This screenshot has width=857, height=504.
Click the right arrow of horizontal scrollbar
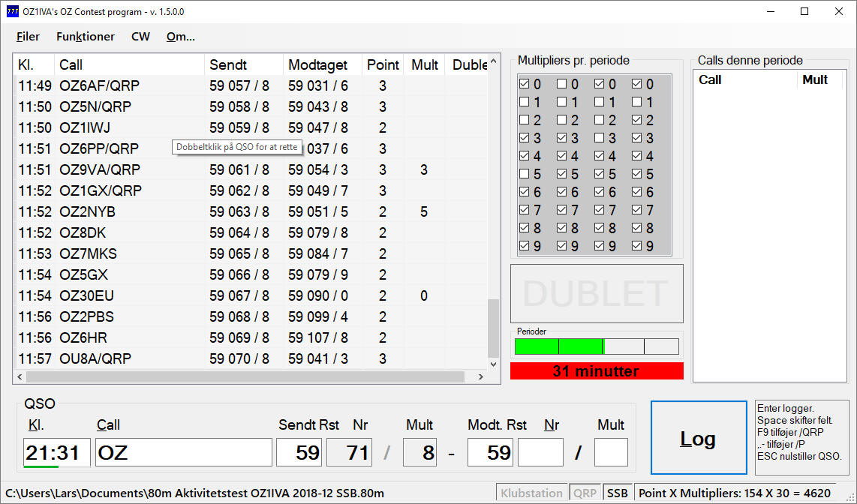point(481,376)
